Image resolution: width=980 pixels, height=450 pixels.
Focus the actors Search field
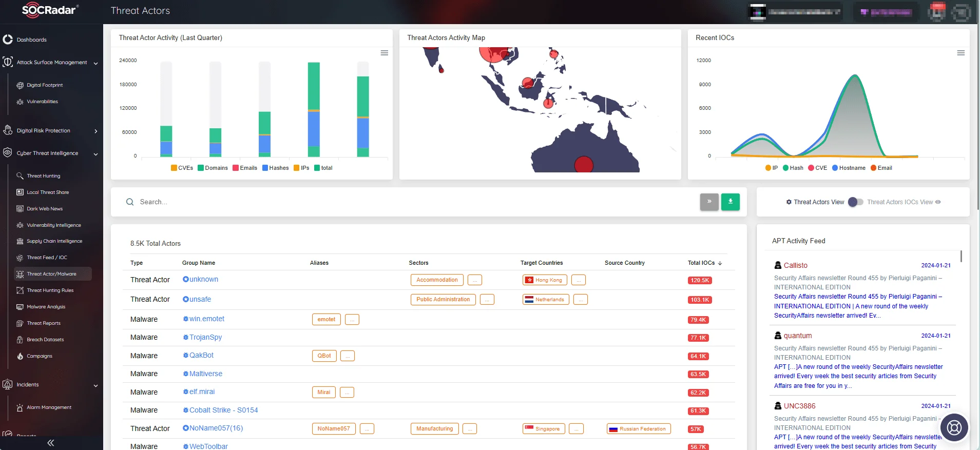(x=411, y=202)
